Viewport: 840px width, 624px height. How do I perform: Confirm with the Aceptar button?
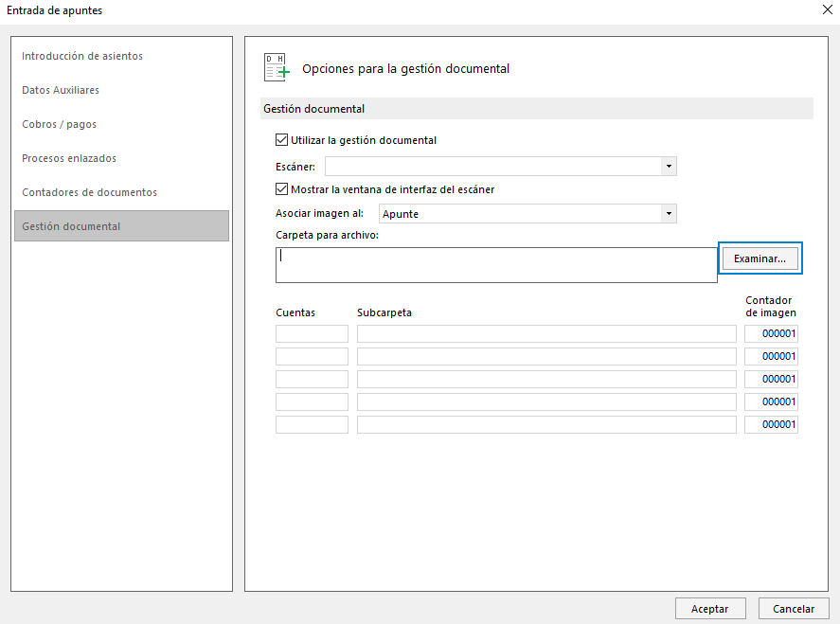710,609
